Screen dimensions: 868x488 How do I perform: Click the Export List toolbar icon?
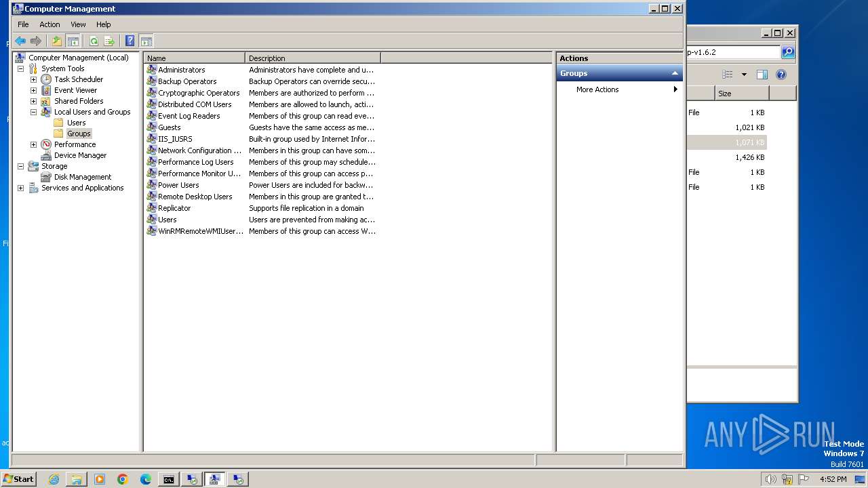click(x=109, y=41)
